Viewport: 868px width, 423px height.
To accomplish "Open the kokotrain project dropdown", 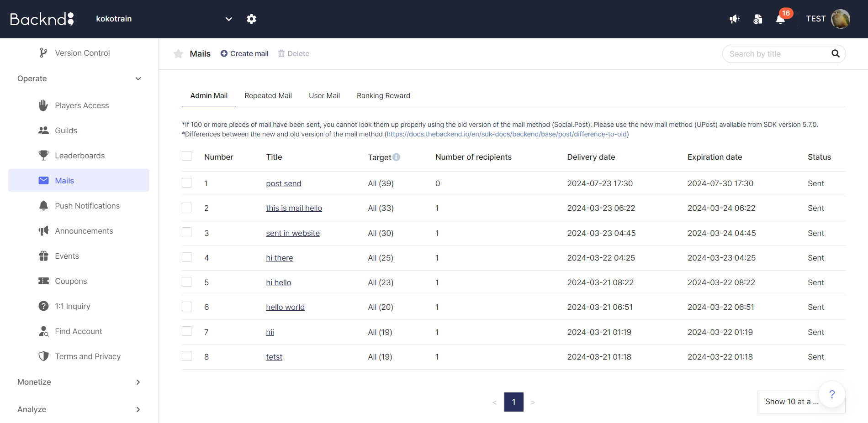I will coord(164,19).
